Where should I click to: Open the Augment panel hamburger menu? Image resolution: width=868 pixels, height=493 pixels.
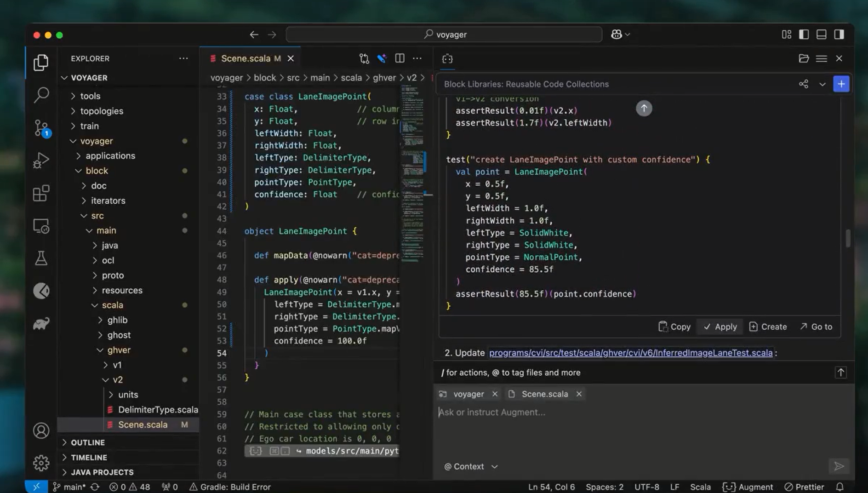pos(821,58)
